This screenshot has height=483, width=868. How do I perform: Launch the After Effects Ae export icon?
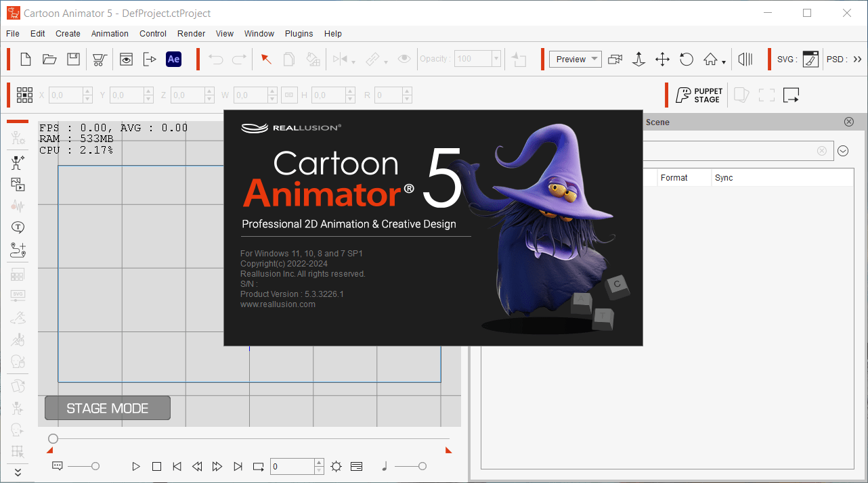click(x=174, y=60)
